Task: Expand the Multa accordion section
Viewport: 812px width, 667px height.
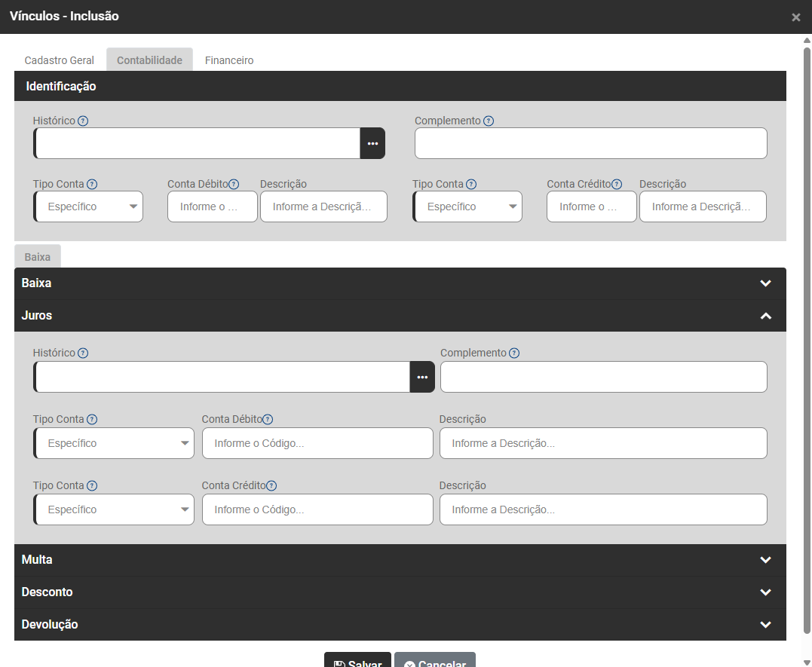Action: pyautogui.click(x=400, y=560)
